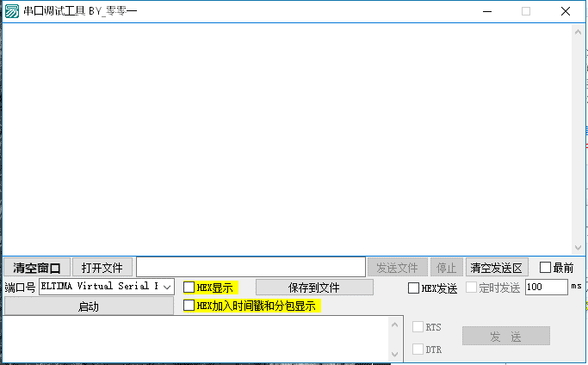This screenshot has width=588, height=365.
Task: Close the 串口调试工具 window
Action: tap(566, 12)
